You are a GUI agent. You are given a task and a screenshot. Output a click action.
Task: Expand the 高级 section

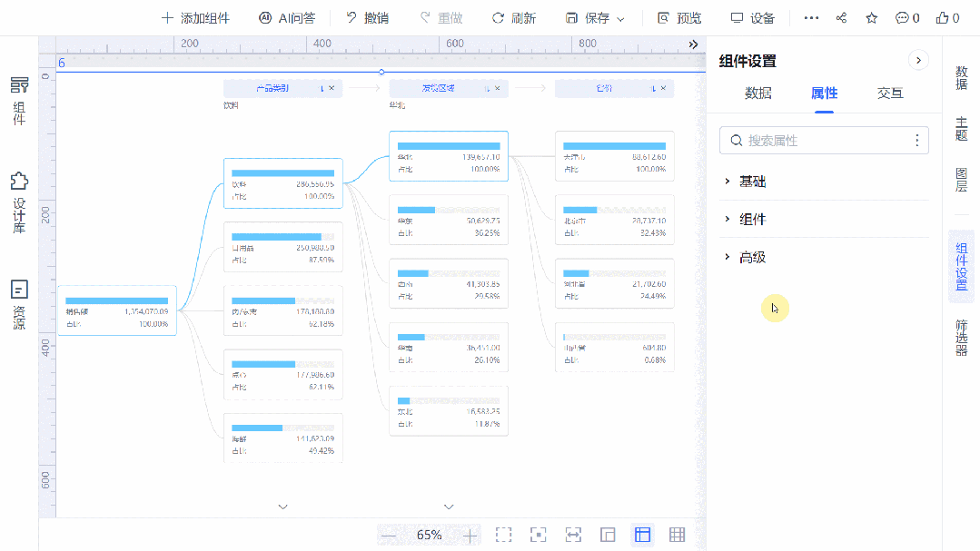824,258
